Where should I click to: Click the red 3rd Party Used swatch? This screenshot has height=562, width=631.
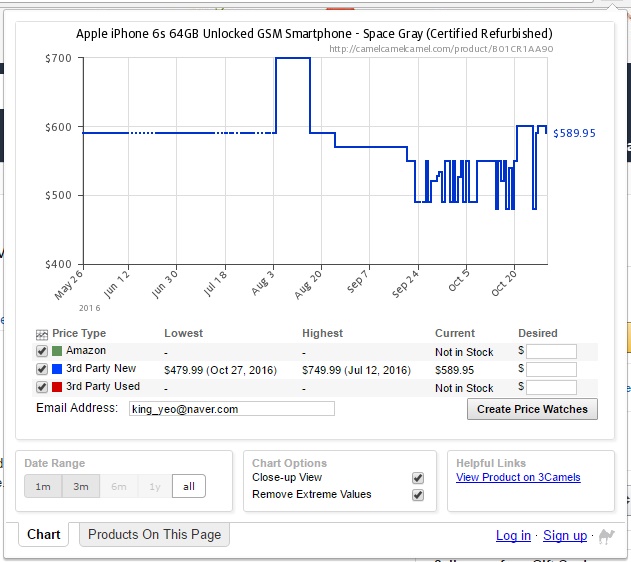pos(57,387)
